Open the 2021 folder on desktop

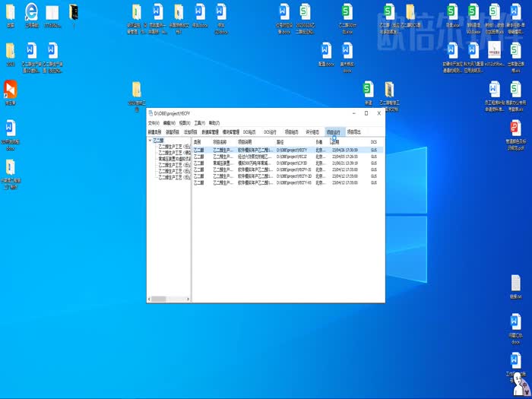click(x=11, y=52)
